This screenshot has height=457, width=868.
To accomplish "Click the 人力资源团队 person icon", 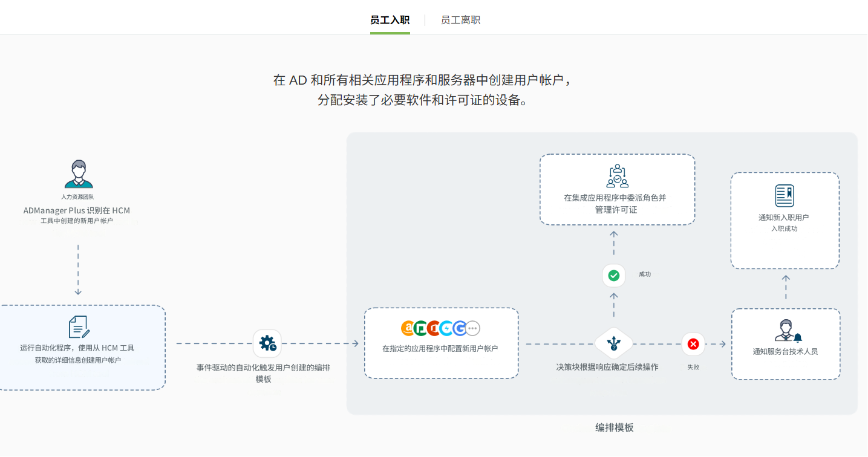I will tap(79, 174).
